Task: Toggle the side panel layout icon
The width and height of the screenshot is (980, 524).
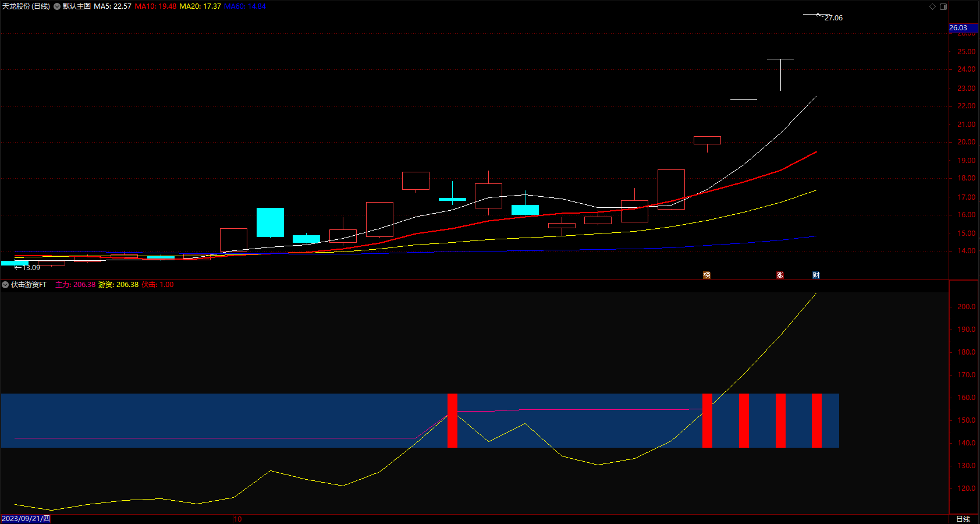Action: pos(943,6)
